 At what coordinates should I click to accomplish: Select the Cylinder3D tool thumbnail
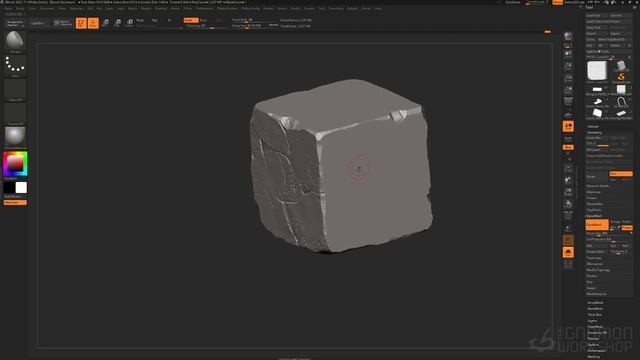tap(621, 66)
